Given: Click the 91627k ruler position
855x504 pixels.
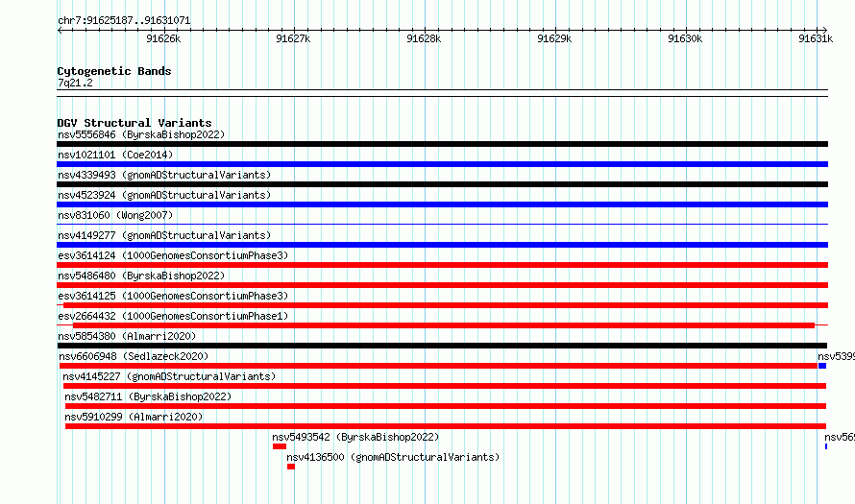Looking at the screenshot, I should point(293,38).
